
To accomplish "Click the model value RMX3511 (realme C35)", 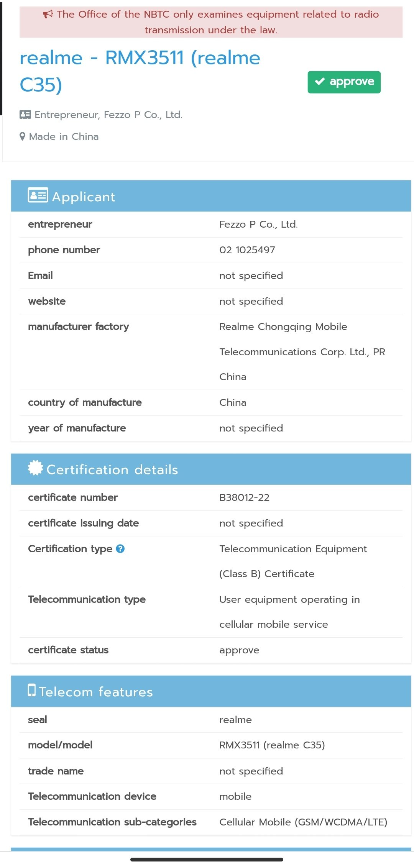I will [272, 745].
